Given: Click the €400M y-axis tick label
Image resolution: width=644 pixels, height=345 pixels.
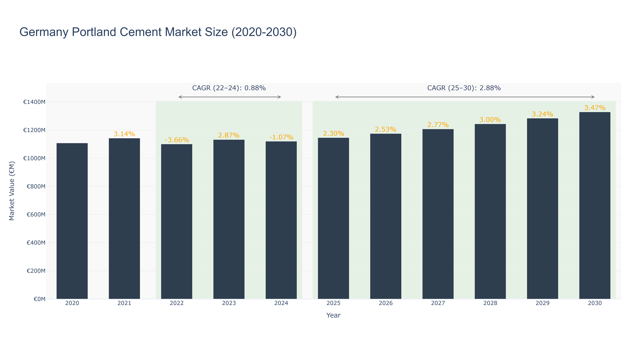Looking at the screenshot, I should [x=36, y=243].
